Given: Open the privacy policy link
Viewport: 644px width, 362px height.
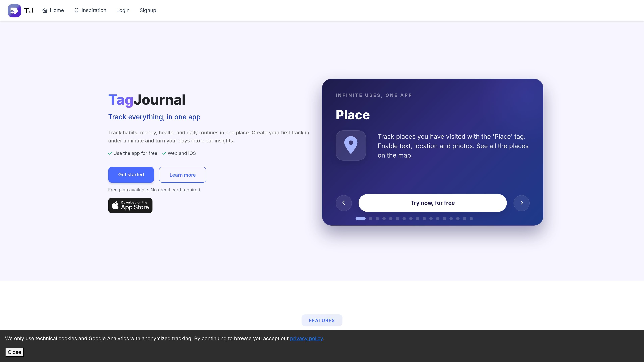Looking at the screenshot, I should [307, 339].
